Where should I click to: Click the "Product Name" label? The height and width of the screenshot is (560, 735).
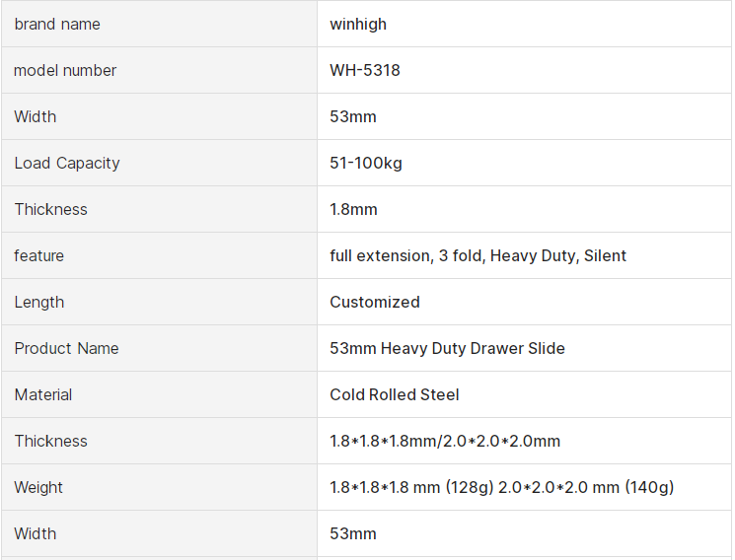point(66,348)
